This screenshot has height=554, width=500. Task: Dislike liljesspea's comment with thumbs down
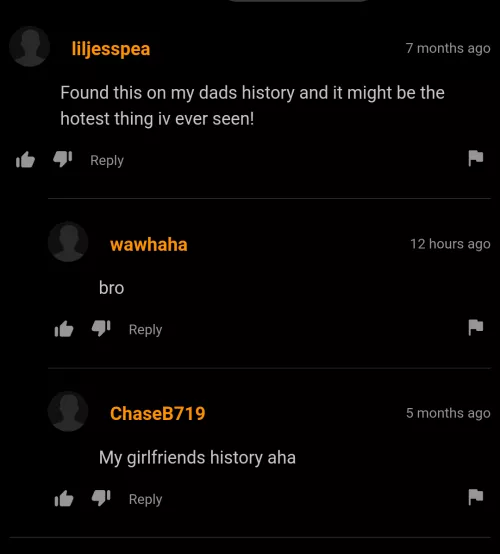(x=63, y=159)
